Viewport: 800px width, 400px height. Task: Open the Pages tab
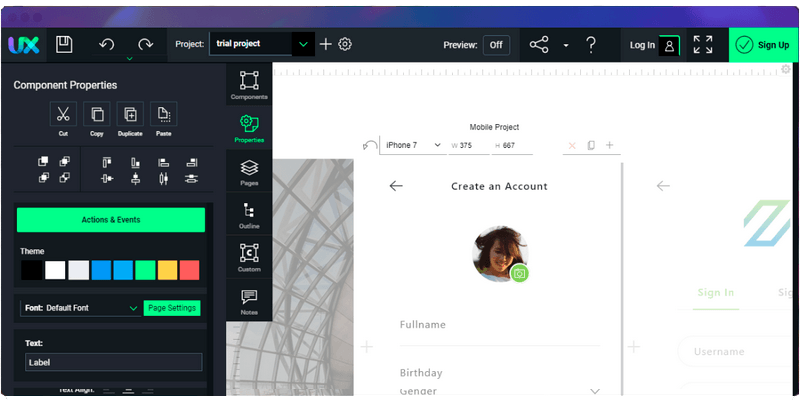249,171
